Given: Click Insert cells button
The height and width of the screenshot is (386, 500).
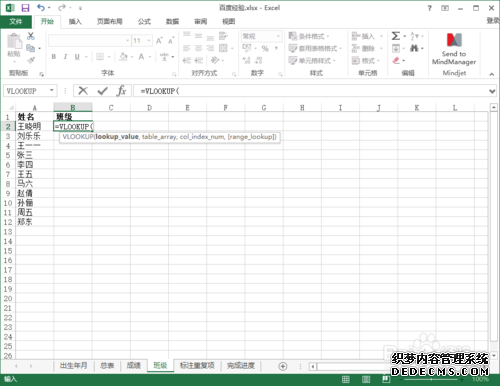Looking at the screenshot, I should (364, 36).
